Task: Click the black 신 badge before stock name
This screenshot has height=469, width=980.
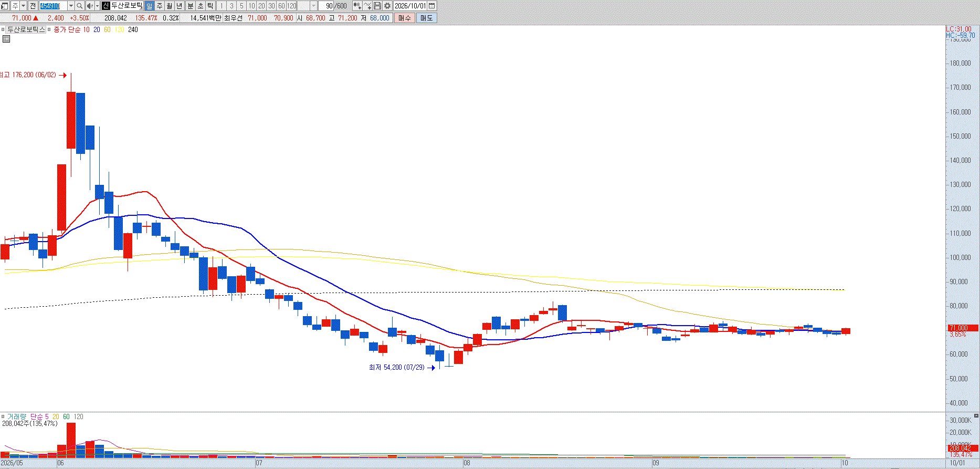Action: [106, 6]
